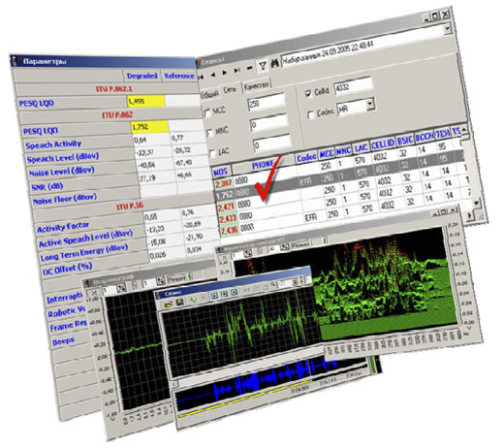Image resolution: width=504 pixels, height=448 pixels.
Task: Uncheck the CellId filter checkbox
Action: click(308, 94)
